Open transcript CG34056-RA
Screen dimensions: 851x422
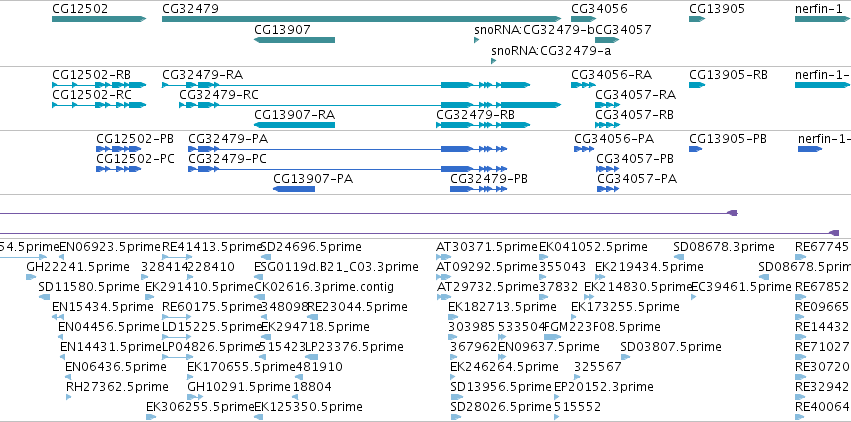click(x=612, y=75)
